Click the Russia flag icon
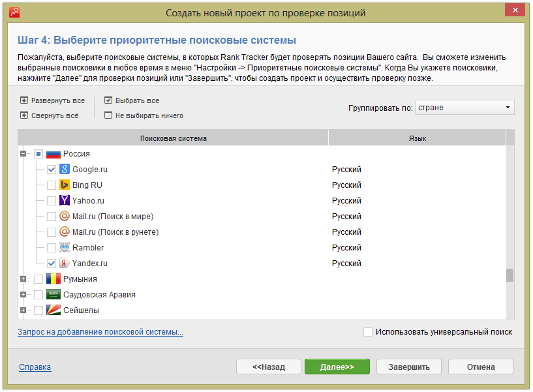This screenshot has height=392, width=533. pyautogui.click(x=53, y=155)
